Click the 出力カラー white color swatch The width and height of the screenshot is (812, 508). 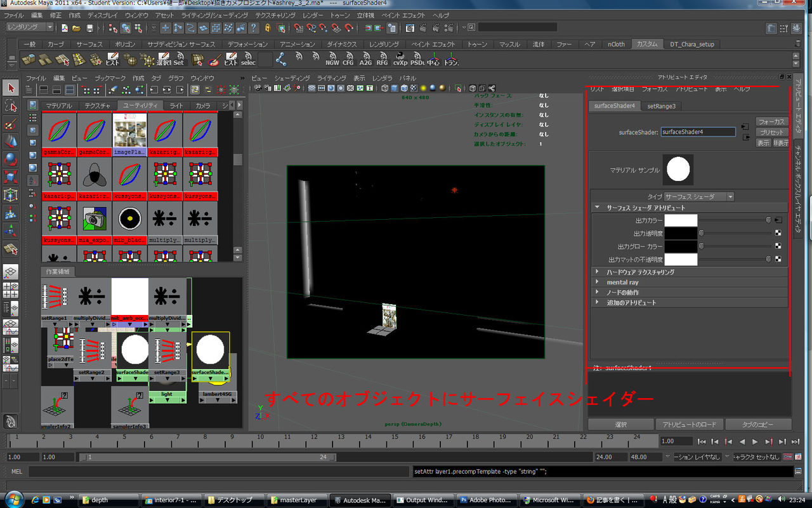tap(680, 220)
